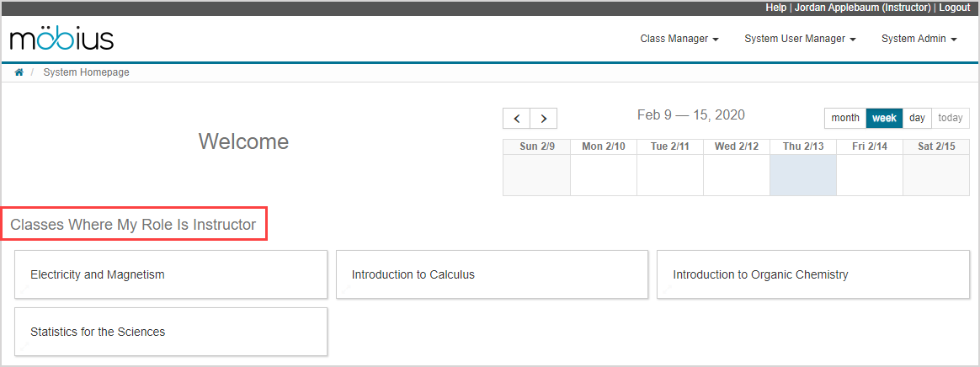Click the today calendar button
The image size is (980, 367).
pos(951,118)
